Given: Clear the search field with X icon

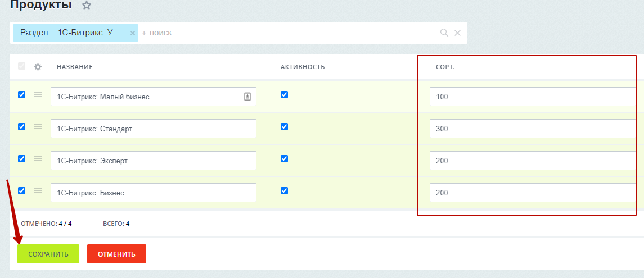Looking at the screenshot, I should 457,33.
